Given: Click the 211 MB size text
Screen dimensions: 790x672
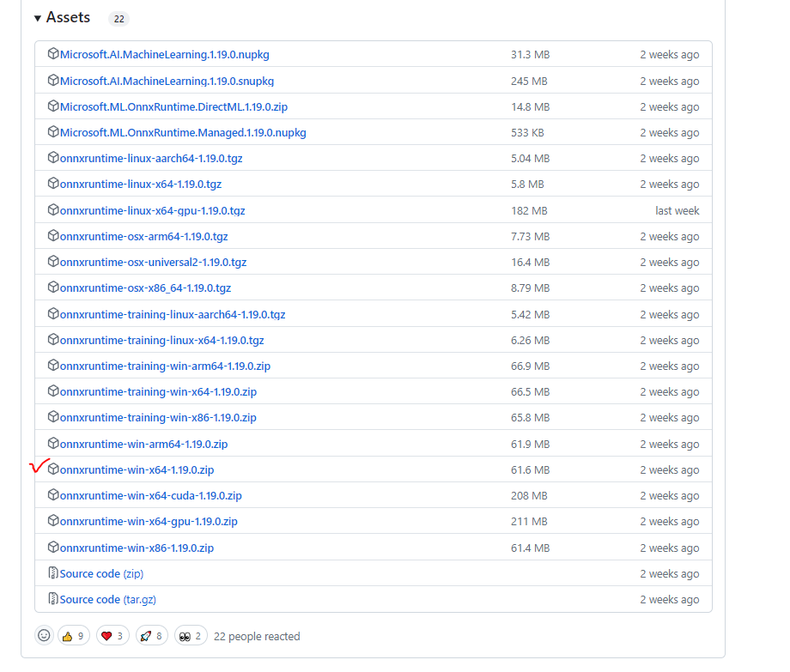Looking at the screenshot, I should tap(529, 521).
